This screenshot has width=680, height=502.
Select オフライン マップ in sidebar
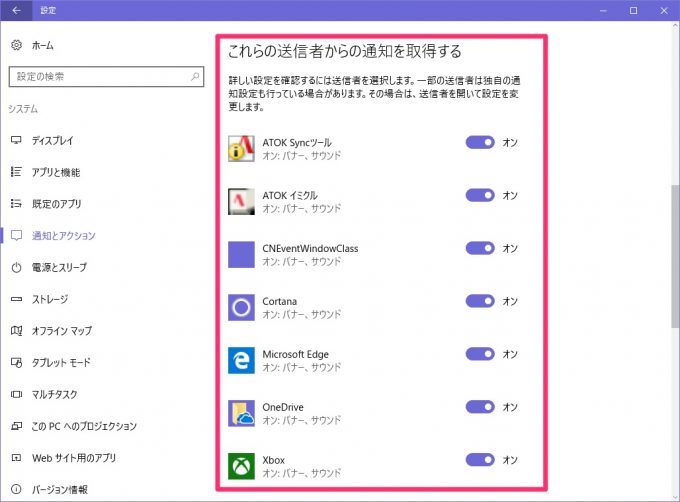[x=62, y=331]
